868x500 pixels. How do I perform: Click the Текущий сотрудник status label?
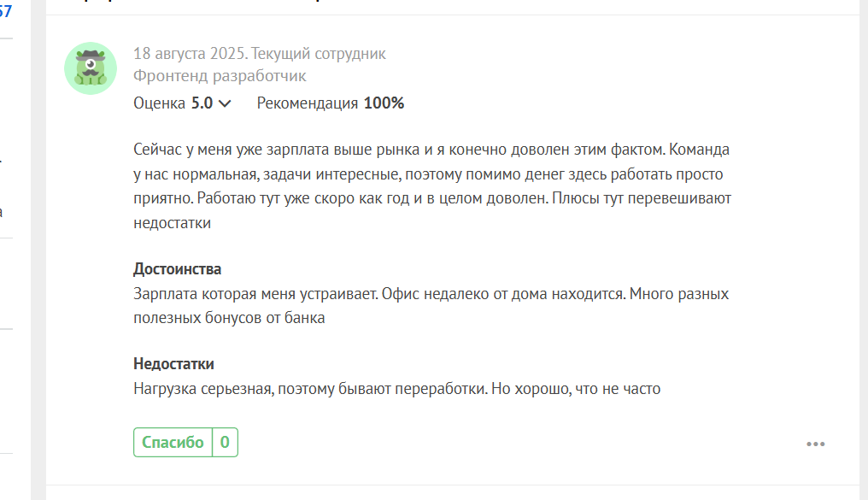pos(319,54)
